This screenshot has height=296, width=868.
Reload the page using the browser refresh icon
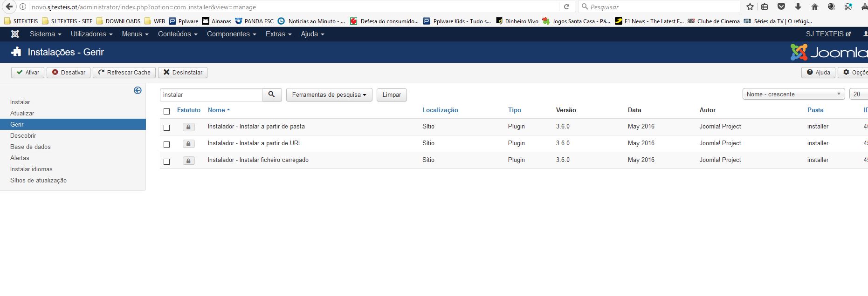pyautogui.click(x=566, y=7)
